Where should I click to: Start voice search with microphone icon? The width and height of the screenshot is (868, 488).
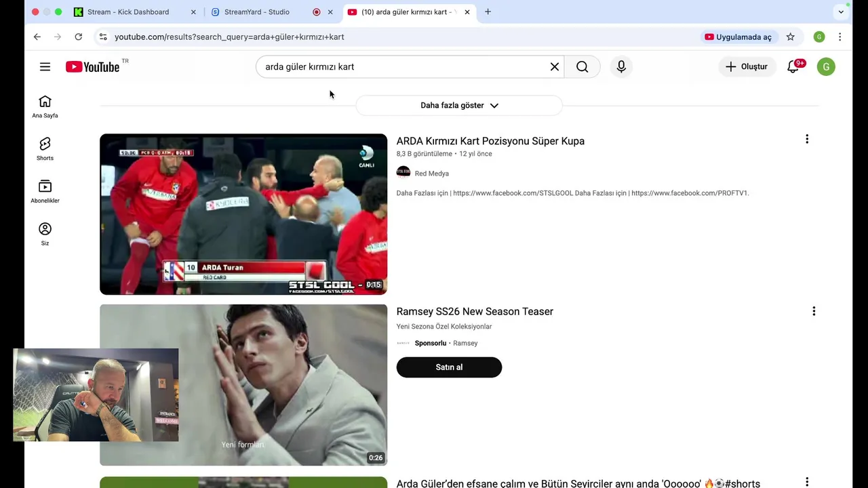[x=621, y=66]
